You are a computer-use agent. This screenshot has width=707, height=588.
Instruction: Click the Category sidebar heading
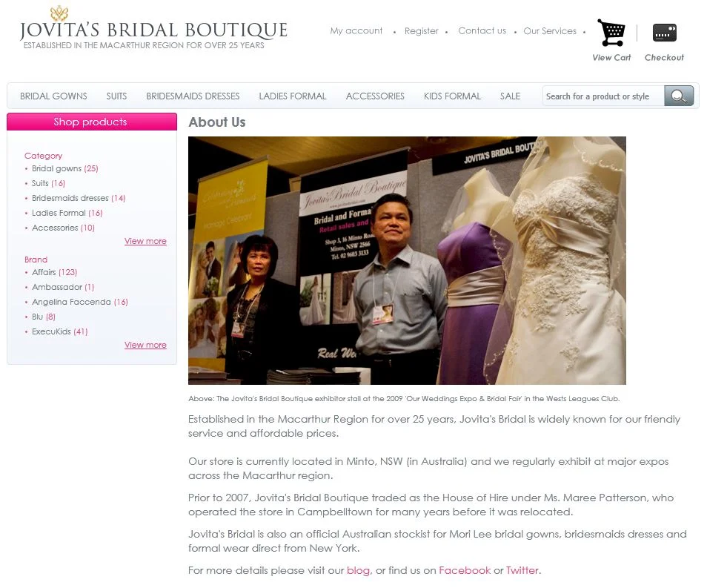click(43, 156)
